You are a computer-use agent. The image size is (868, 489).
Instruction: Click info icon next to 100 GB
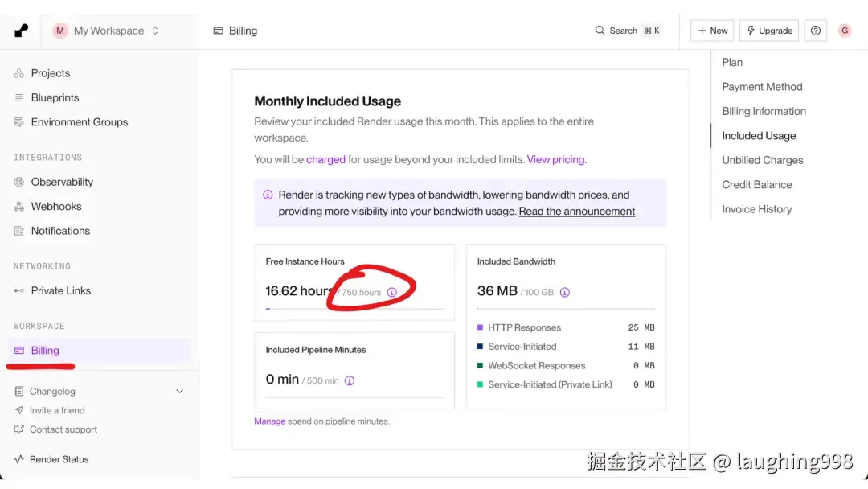(x=565, y=292)
